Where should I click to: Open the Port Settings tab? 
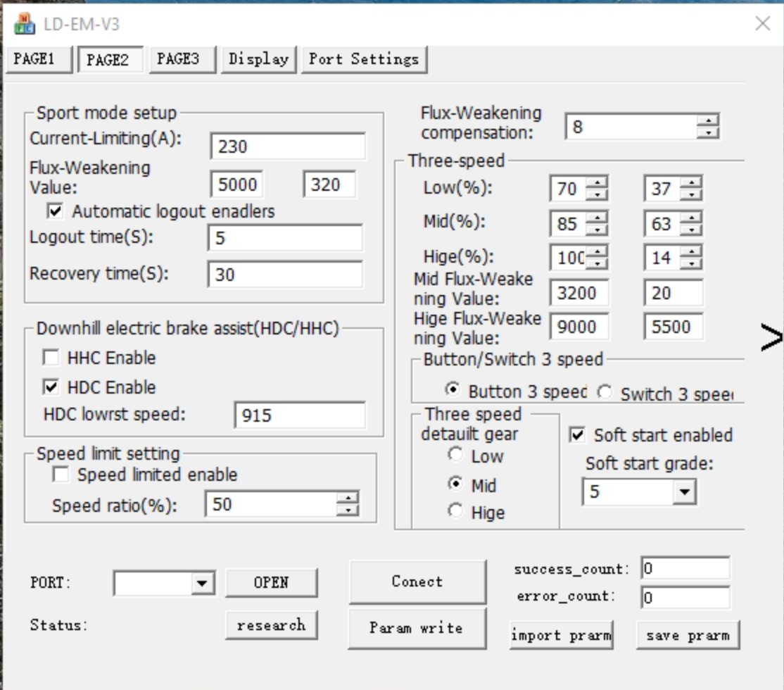[x=363, y=59]
